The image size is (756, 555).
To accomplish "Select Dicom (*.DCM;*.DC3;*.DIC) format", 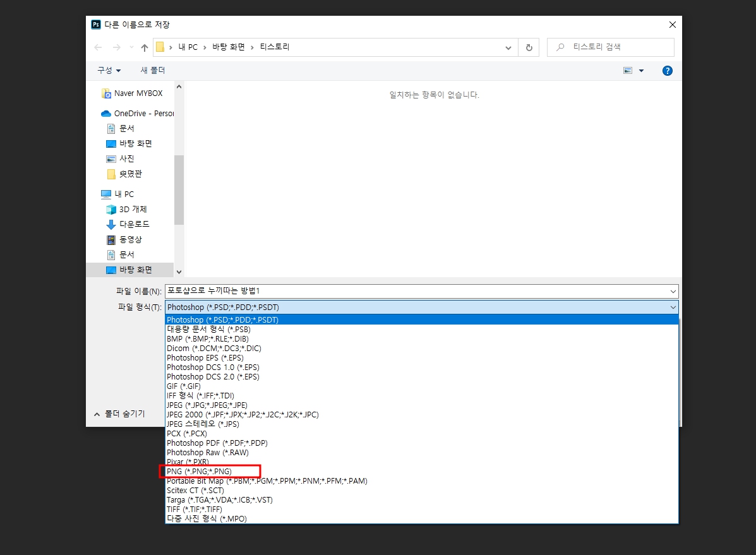I will click(422, 348).
